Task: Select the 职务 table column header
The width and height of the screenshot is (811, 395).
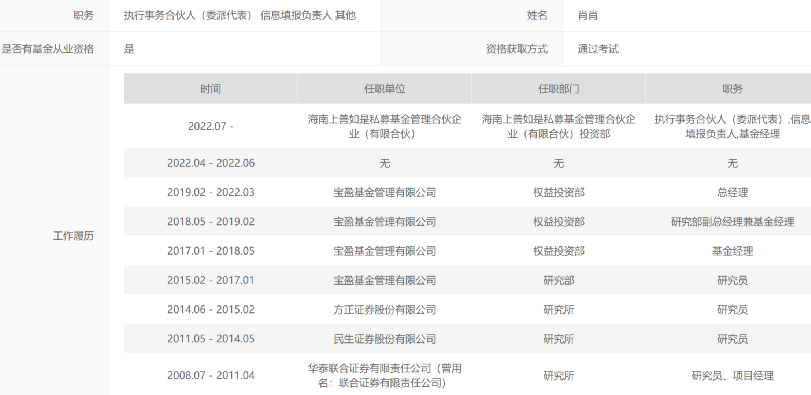Action: (732, 89)
